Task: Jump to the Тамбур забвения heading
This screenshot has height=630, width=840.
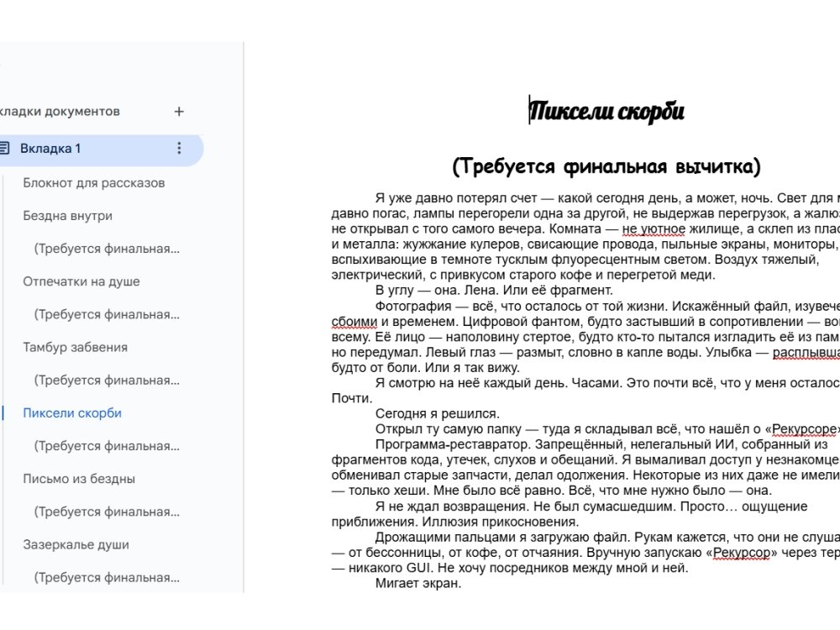Action: click(x=75, y=347)
